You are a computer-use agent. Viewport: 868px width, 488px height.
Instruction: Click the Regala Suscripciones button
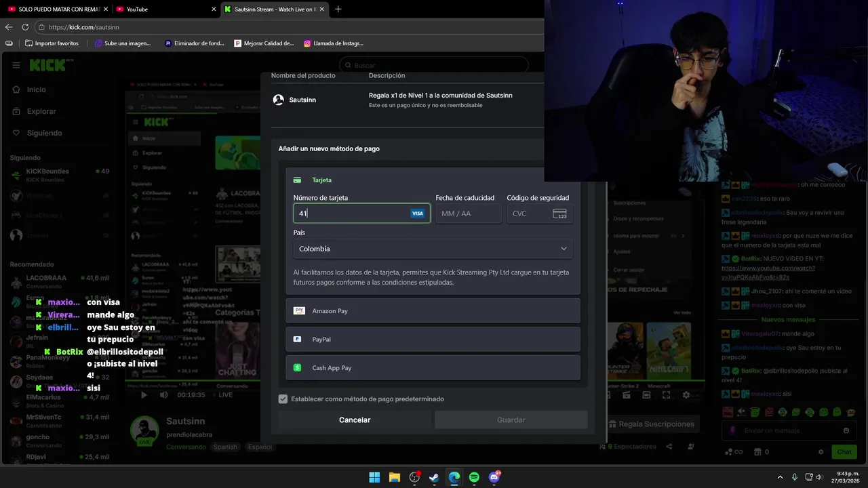[x=652, y=424]
